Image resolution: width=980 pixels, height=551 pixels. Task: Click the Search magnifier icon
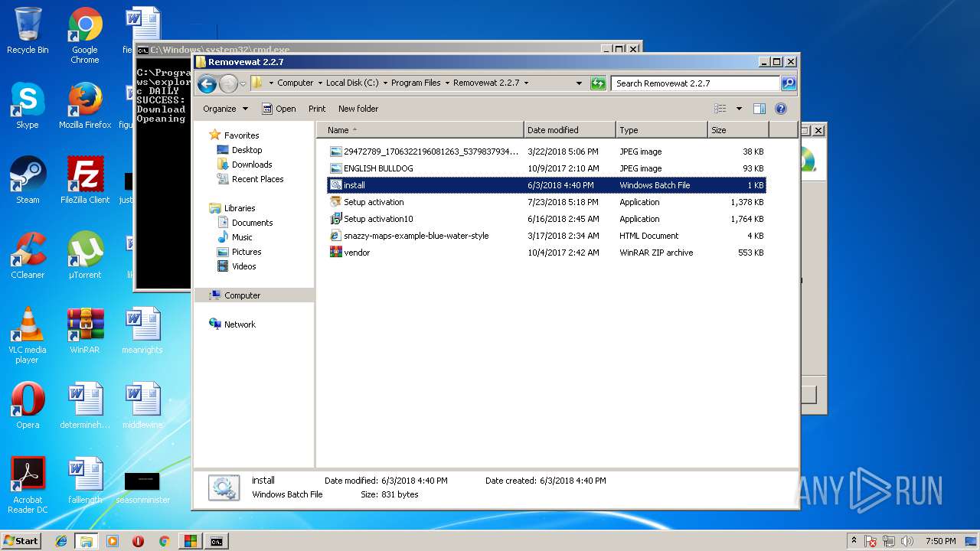[x=788, y=83]
